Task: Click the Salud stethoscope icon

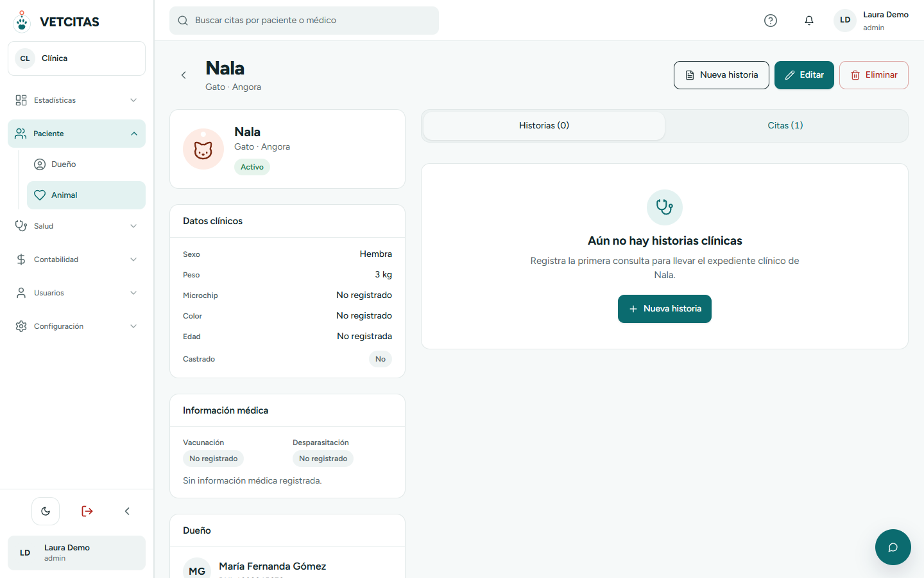Action: 21,226
